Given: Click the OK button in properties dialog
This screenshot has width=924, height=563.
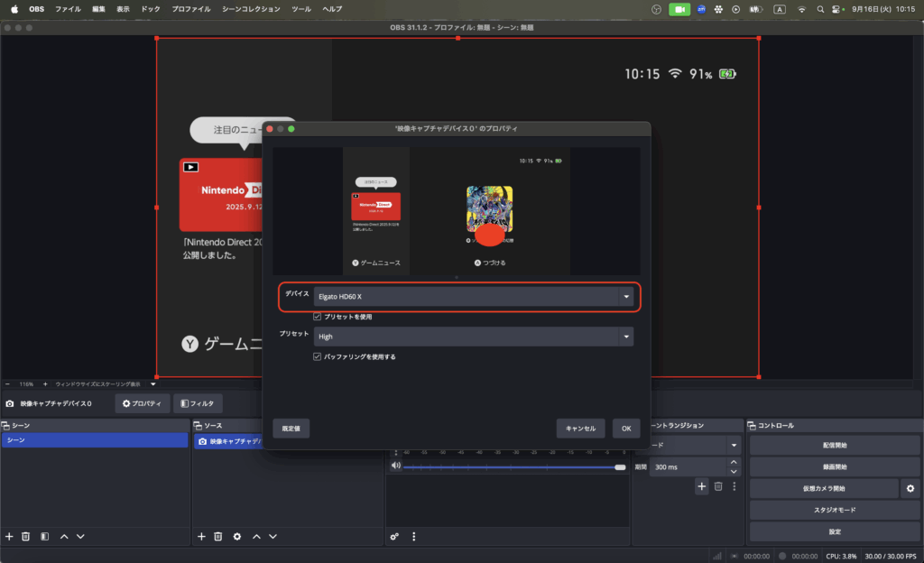Looking at the screenshot, I should pyautogui.click(x=626, y=429).
